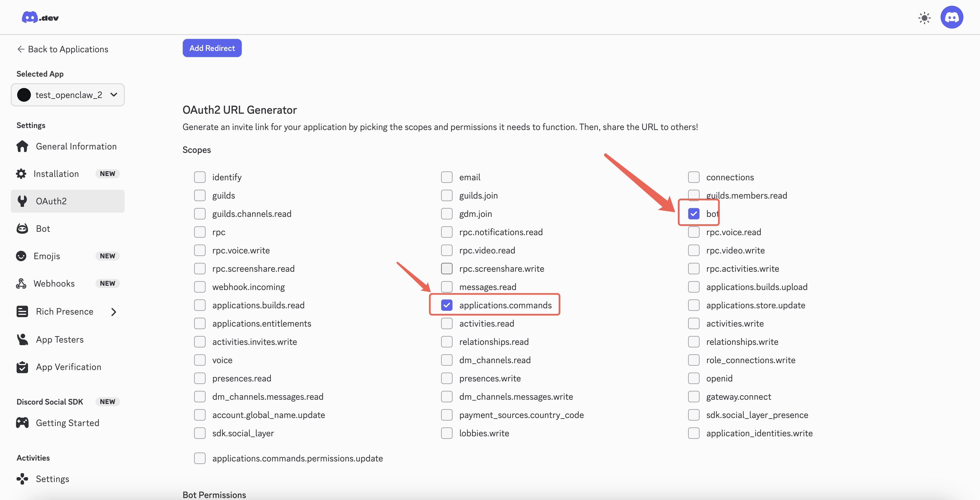
Task: Click the Add Redirect button
Action: [x=212, y=48]
